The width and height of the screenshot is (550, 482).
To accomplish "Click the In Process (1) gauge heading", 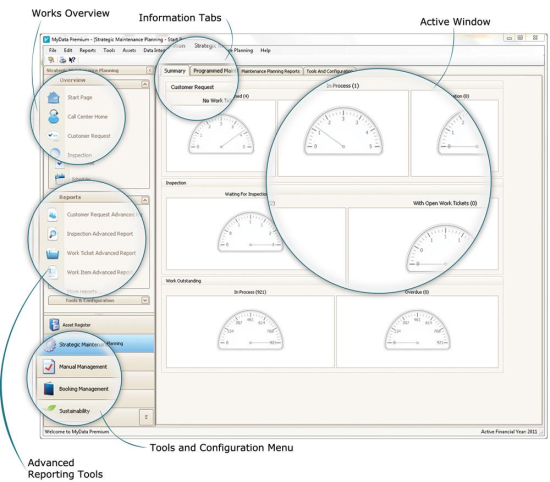I will point(343,86).
